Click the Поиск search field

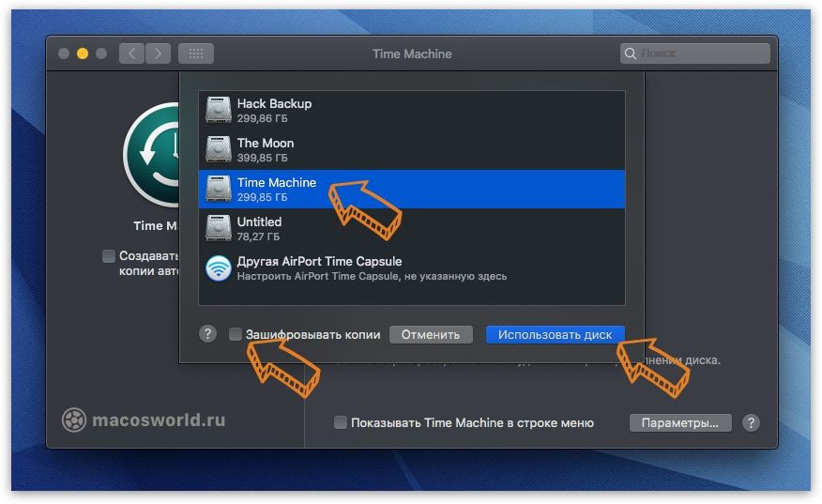coord(695,53)
